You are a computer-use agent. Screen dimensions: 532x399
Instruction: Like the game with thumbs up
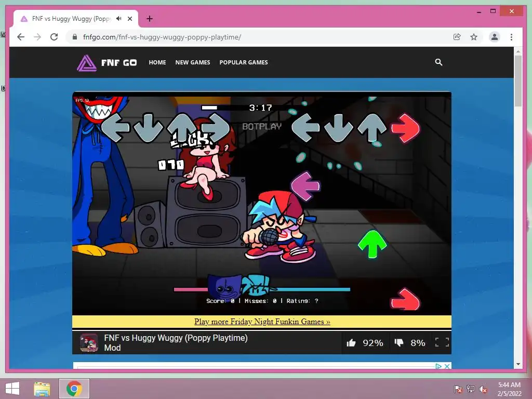coord(351,343)
